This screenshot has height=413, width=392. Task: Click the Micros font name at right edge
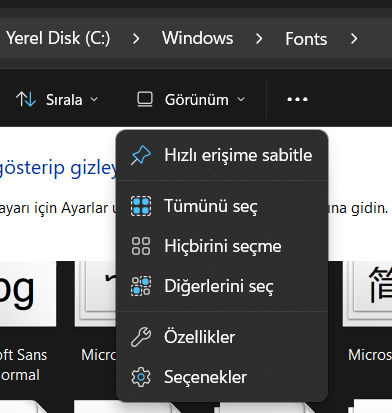pos(370,355)
